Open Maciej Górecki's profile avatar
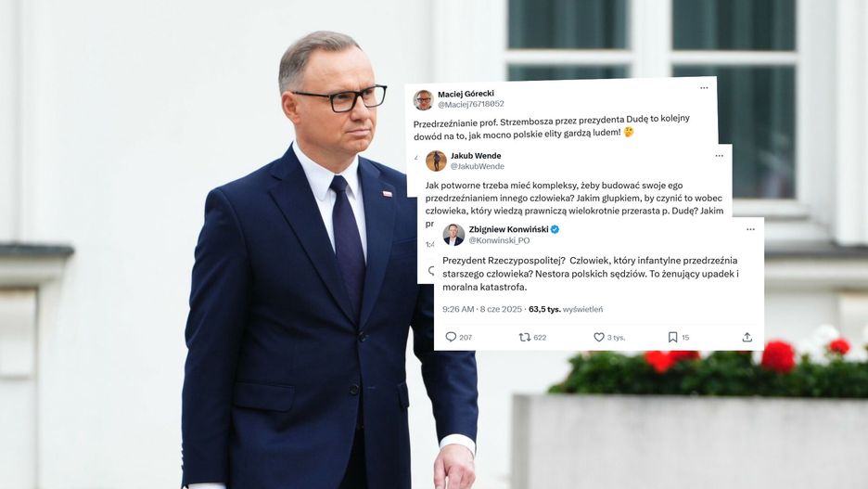The width and height of the screenshot is (868, 489). pos(424,100)
